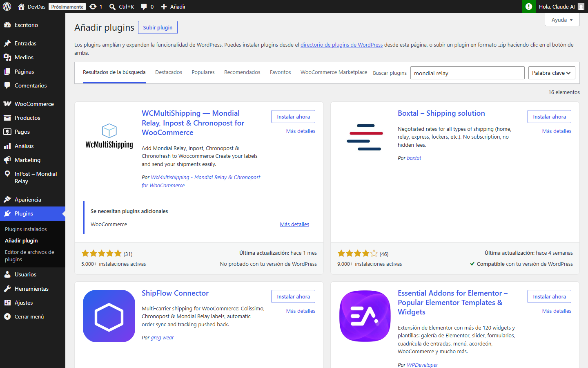Click the Pagos dollar icon
This screenshot has width=588, height=368.
[7, 132]
